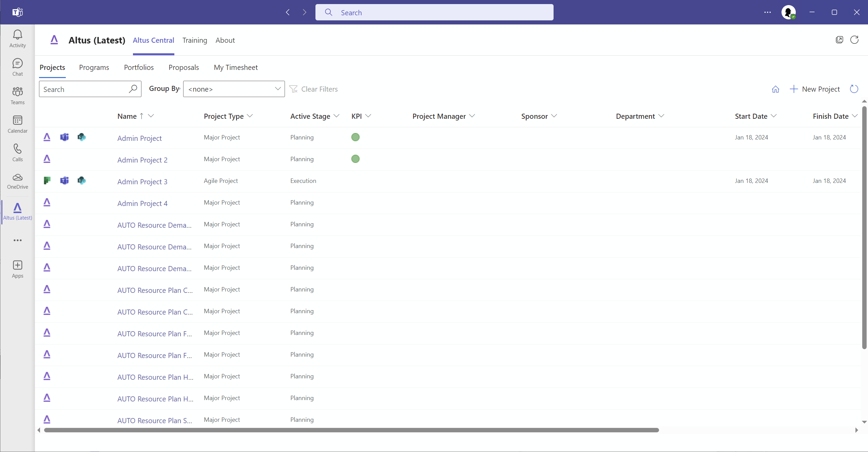Open SharePoint icon for Admin Project 3

coord(81,181)
